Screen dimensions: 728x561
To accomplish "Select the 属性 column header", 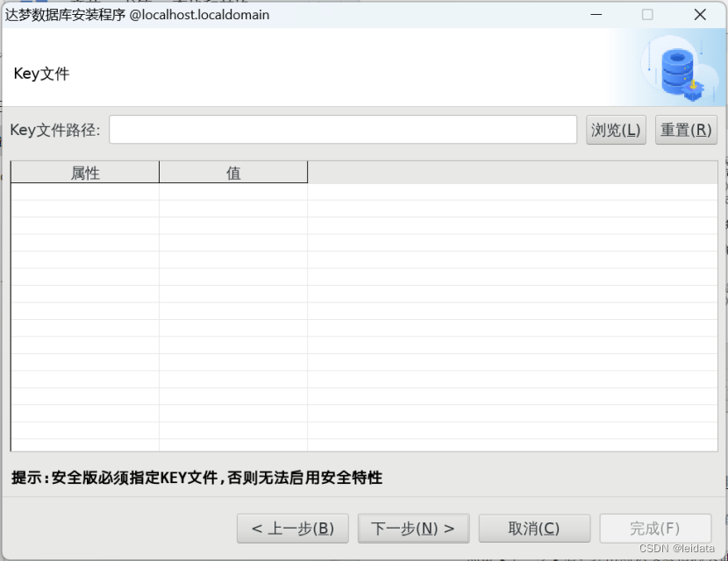I will pyautogui.click(x=85, y=173).
